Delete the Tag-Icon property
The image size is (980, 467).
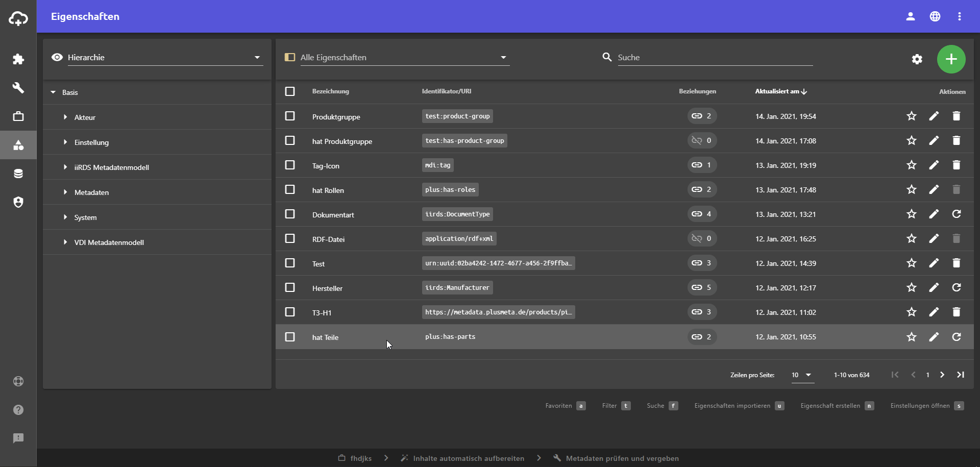(957, 165)
